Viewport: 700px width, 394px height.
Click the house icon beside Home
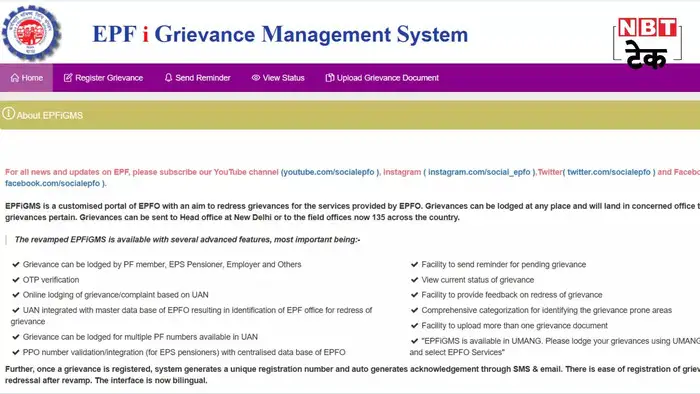15,78
